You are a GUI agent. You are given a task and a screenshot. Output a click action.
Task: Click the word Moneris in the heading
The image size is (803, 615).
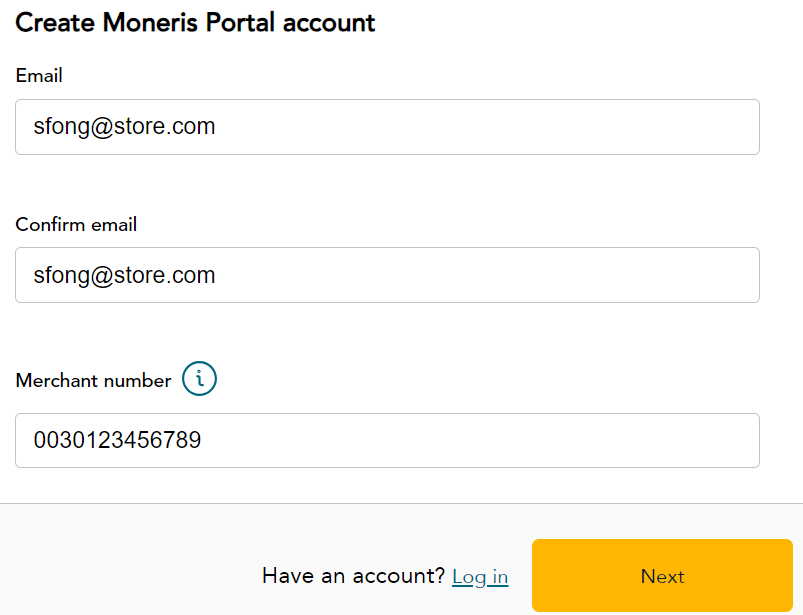150,23
